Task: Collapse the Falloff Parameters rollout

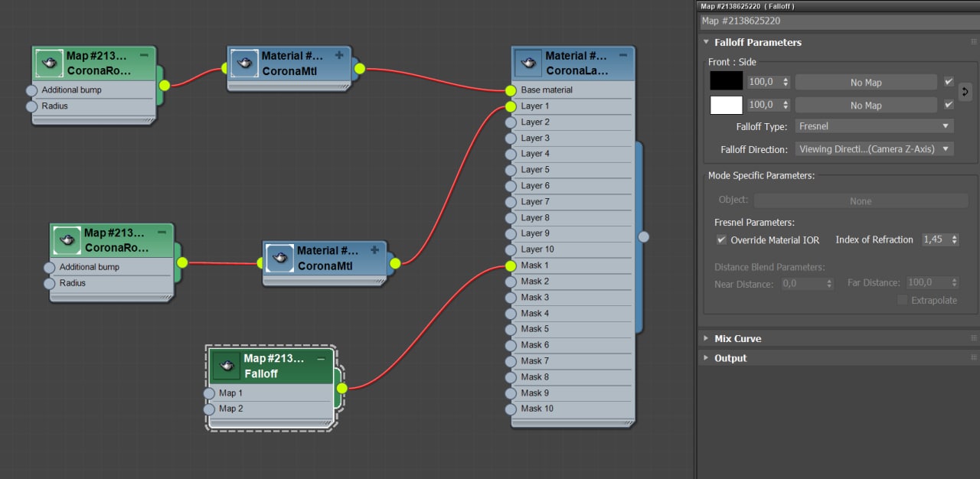Action: pos(706,42)
